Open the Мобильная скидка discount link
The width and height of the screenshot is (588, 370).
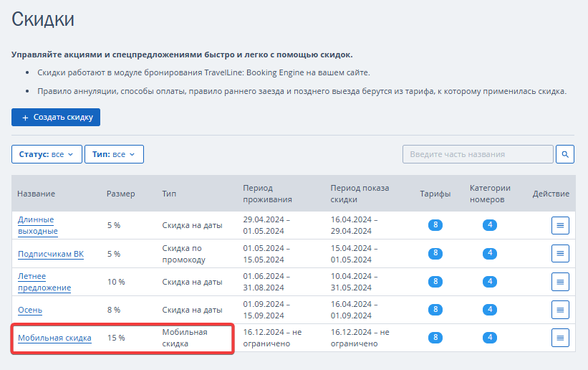[54, 338]
